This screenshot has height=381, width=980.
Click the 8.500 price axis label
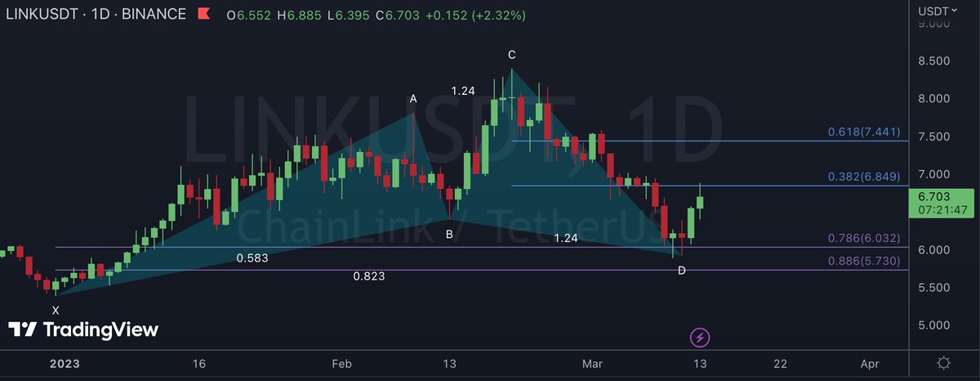[x=936, y=61]
